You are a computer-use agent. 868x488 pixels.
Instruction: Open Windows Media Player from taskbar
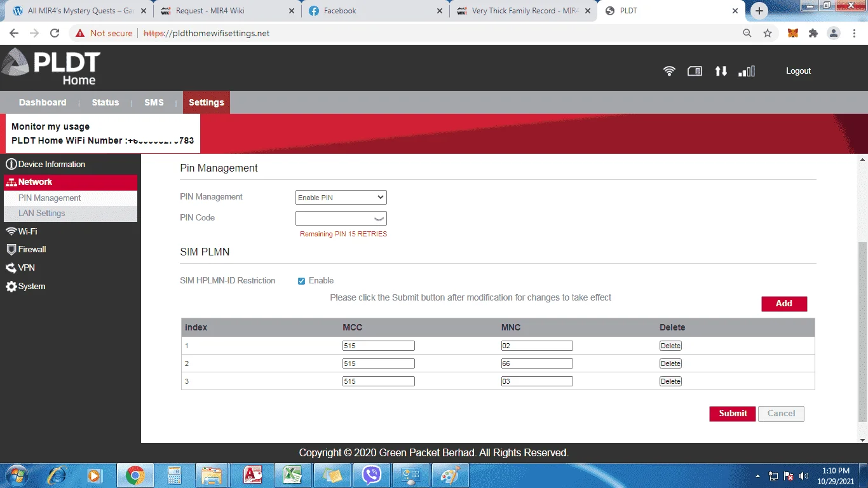[94, 475]
